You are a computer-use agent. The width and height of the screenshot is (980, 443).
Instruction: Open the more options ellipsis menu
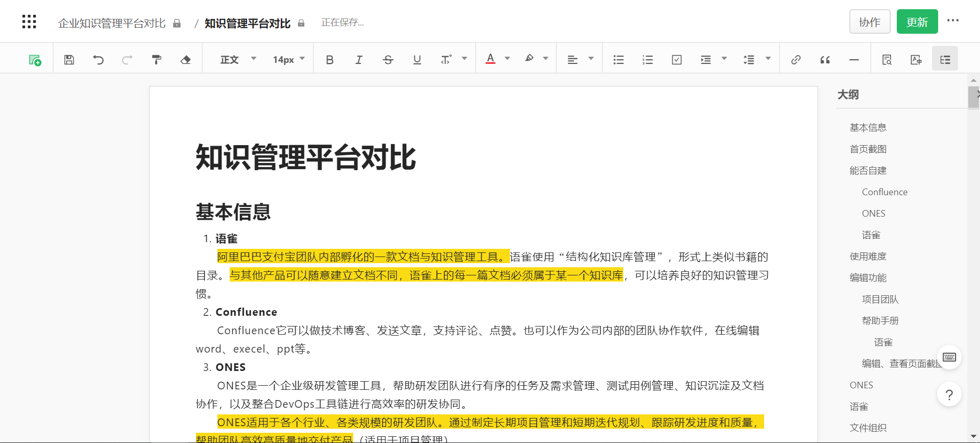[x=953, y=20]
